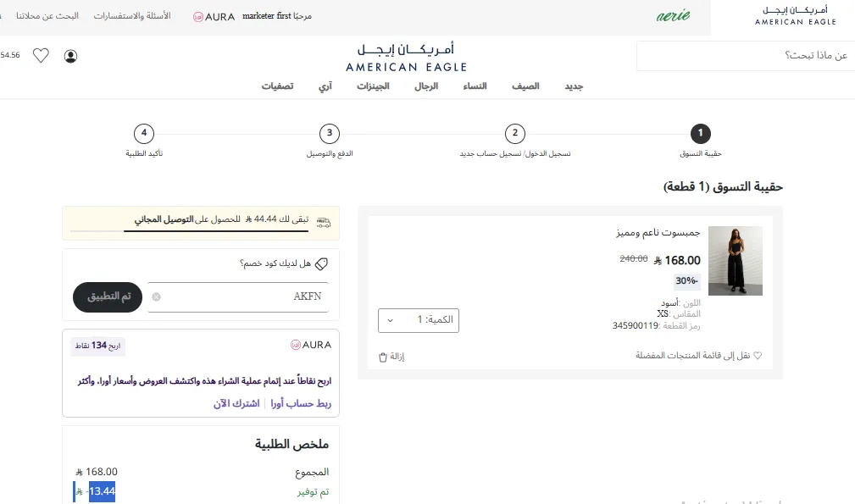Click نقل إلى قائمة المنتجات المفضلة text
Image resolution: width=855 pixels, height=504 pixels.
click(692, 355)
